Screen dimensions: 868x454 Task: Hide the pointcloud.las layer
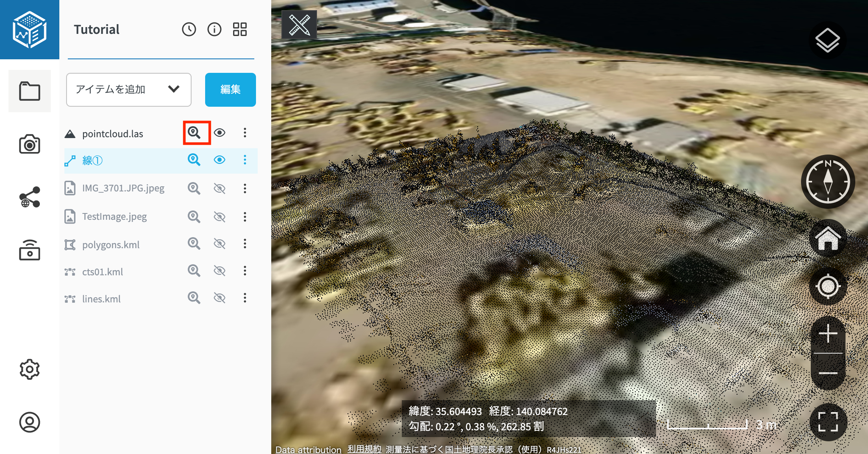tap(220, 133)
